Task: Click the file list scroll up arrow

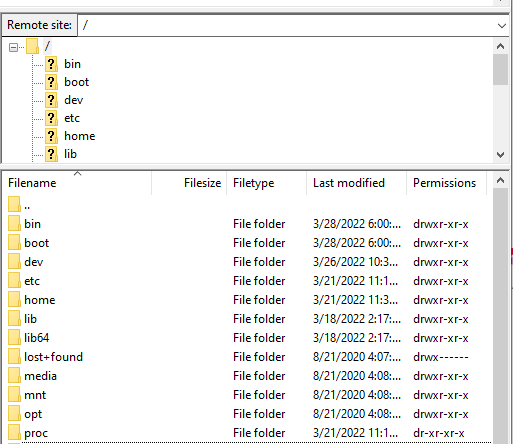Action: [500, 181]
